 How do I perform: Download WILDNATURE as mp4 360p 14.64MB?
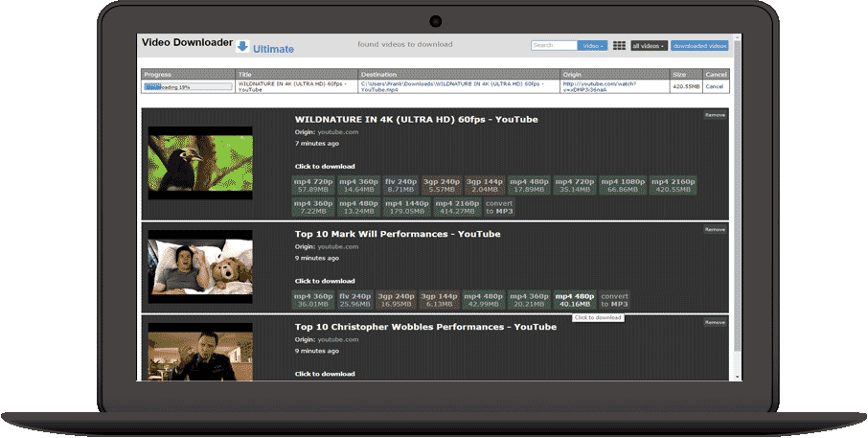pos(358,186)
